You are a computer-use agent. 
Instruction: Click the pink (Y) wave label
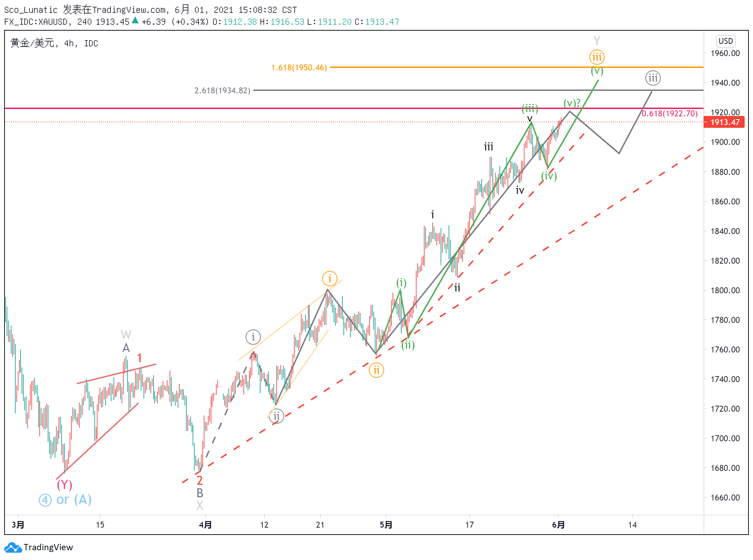64,484
